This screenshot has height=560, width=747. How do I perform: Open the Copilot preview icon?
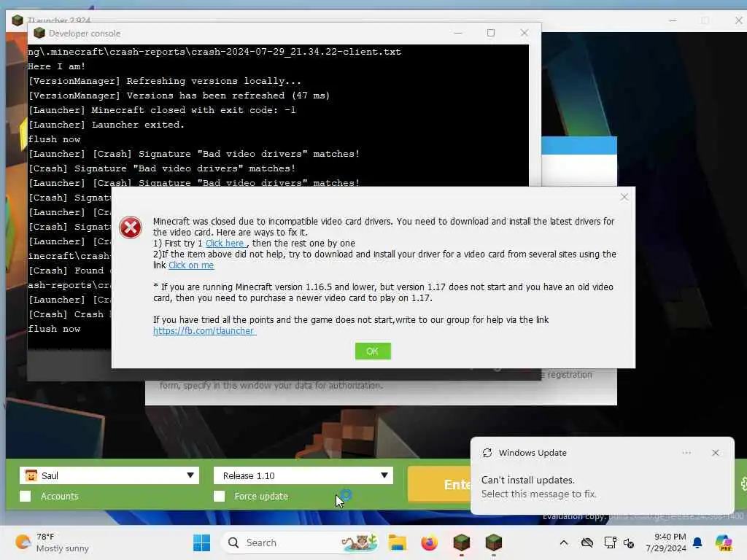click(x=723, y=542)
